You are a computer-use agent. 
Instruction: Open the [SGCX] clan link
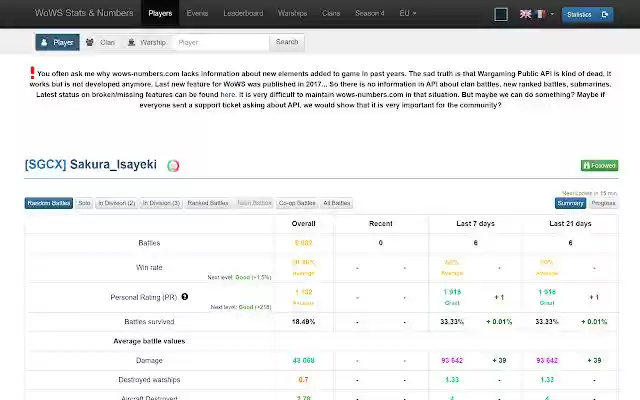(45, 164)
